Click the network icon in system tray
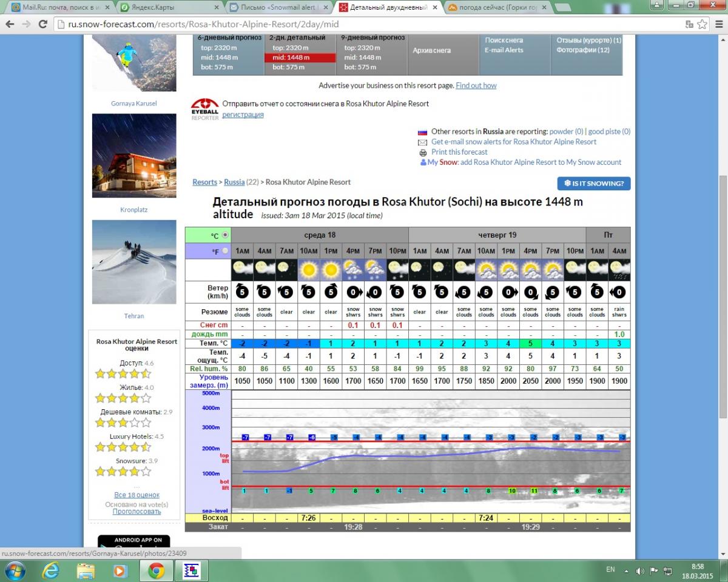This screenshot has height=582, width=728. (668, 570)
